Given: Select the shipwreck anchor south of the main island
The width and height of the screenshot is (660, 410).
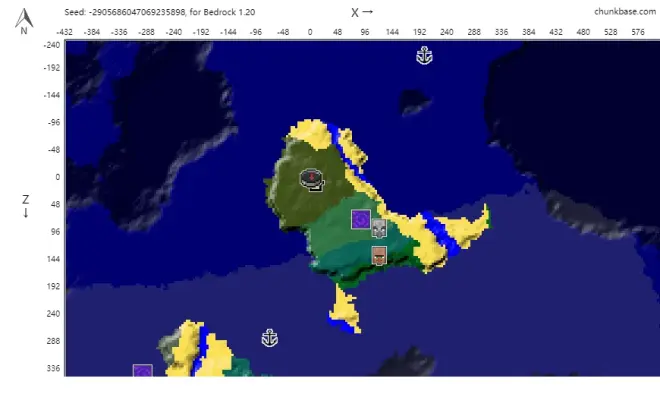Looking at the screenshot, I should 269,338.
